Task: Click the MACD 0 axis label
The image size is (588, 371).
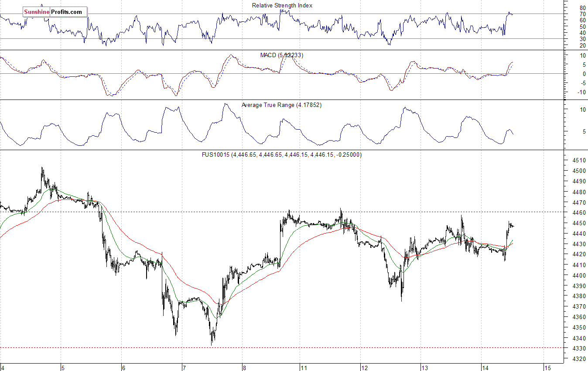Action: tap(584, 74)
